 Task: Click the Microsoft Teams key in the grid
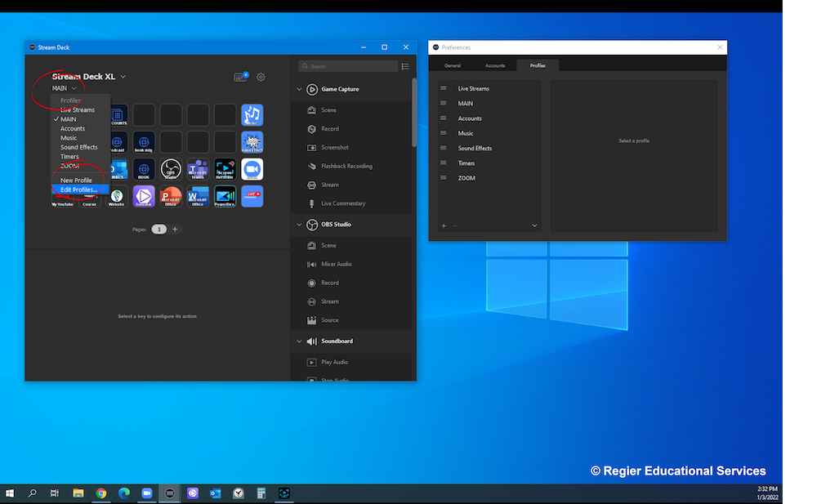click(198, 169)
